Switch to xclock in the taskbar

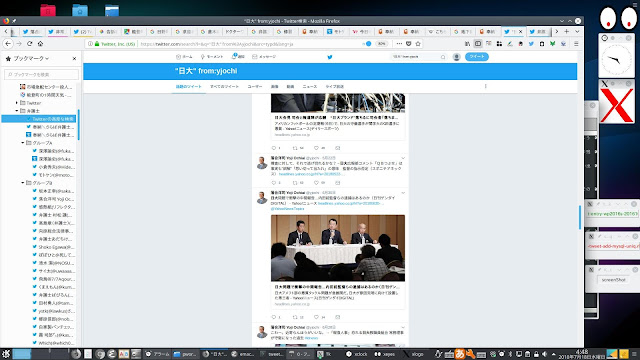[x=356, y=354]
